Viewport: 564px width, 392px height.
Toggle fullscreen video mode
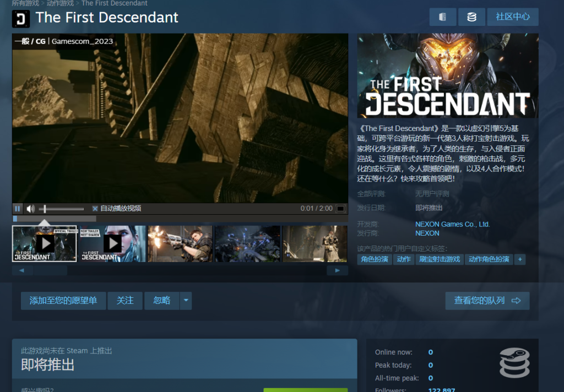coord(340,209)
